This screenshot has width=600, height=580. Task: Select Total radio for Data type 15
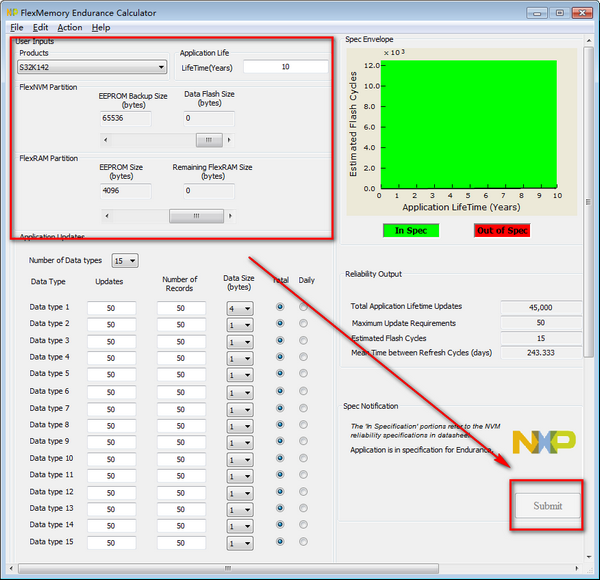click(x=279, y=542)
